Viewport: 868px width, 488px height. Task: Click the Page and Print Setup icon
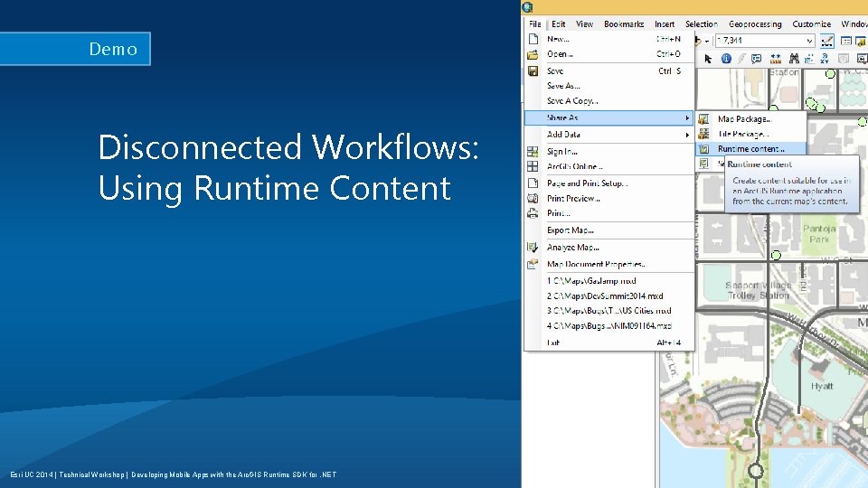point(533,183)
